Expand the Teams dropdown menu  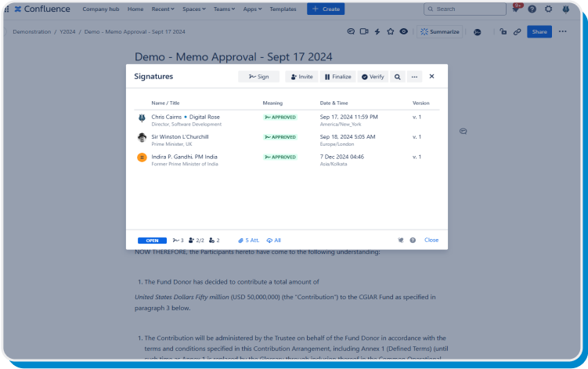[224, 9]
